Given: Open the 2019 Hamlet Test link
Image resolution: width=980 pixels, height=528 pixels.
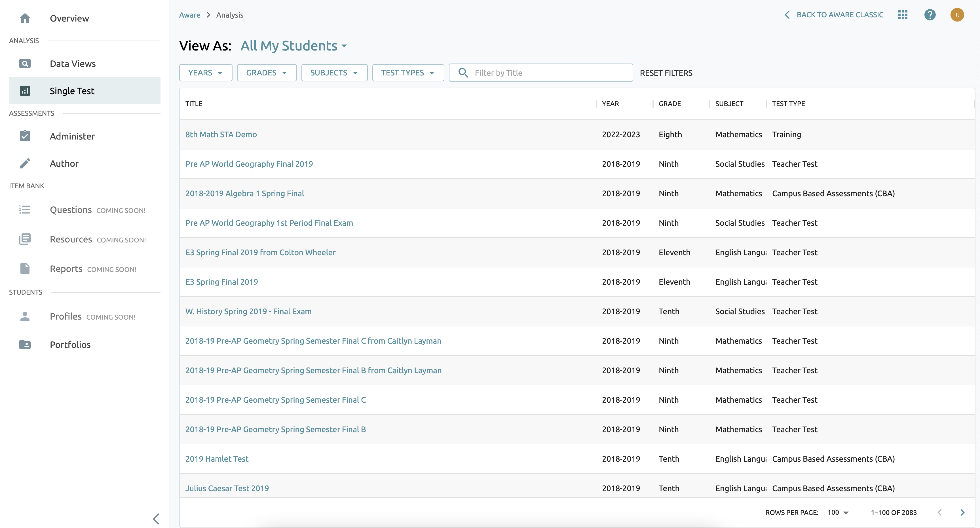Looking at the screenshot, I should 216,459.
